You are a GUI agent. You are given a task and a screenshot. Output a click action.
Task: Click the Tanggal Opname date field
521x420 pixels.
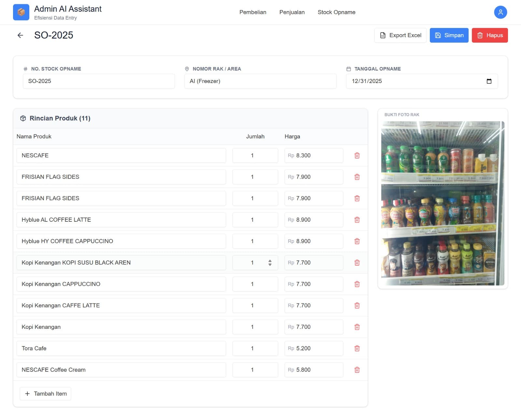422,81
